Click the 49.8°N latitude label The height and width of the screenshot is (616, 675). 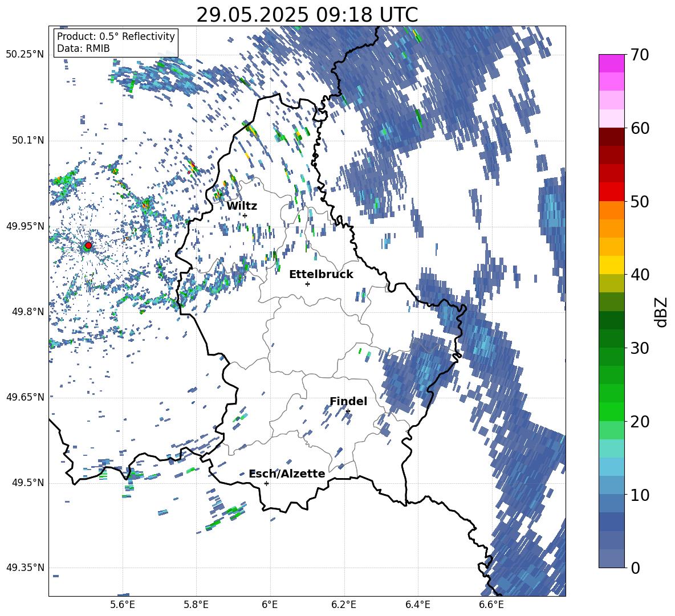[28, 312]
